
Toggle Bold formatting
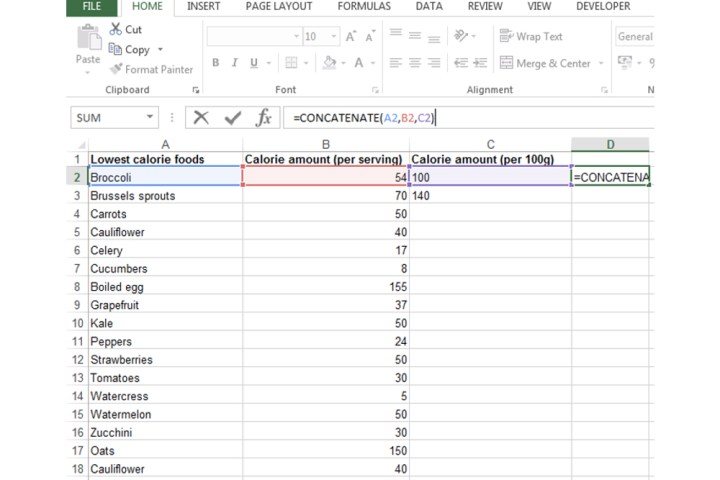coord(215,62)
